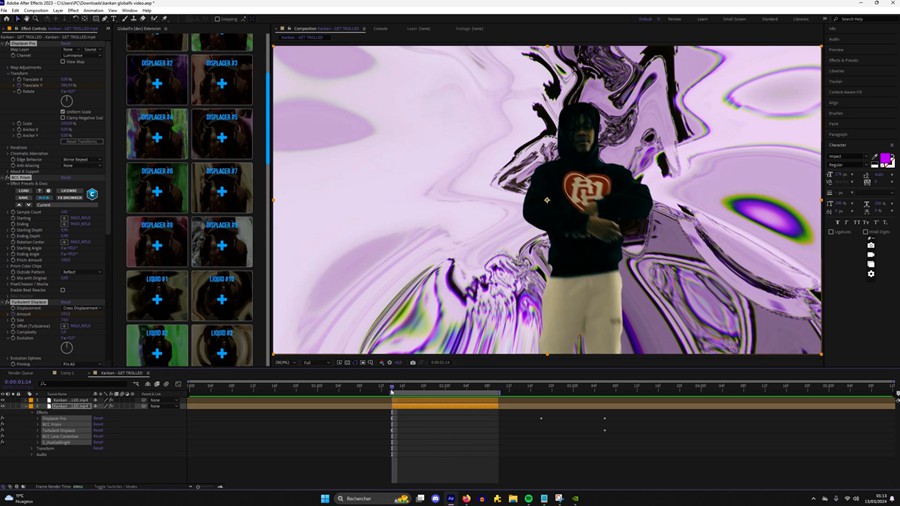Select the Type tool in toolbar
900x506 pixels.
[113, 19]
